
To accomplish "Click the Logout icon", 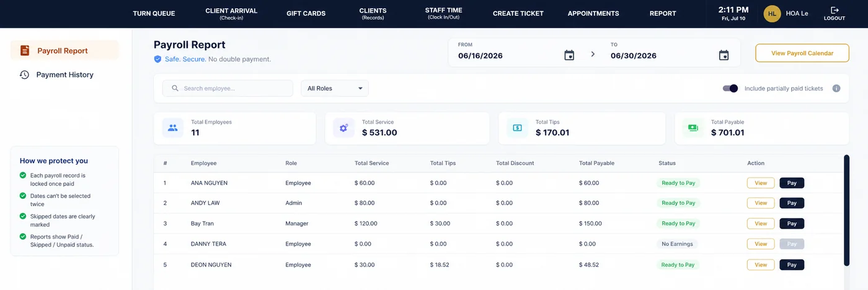I will coord(834,11).
